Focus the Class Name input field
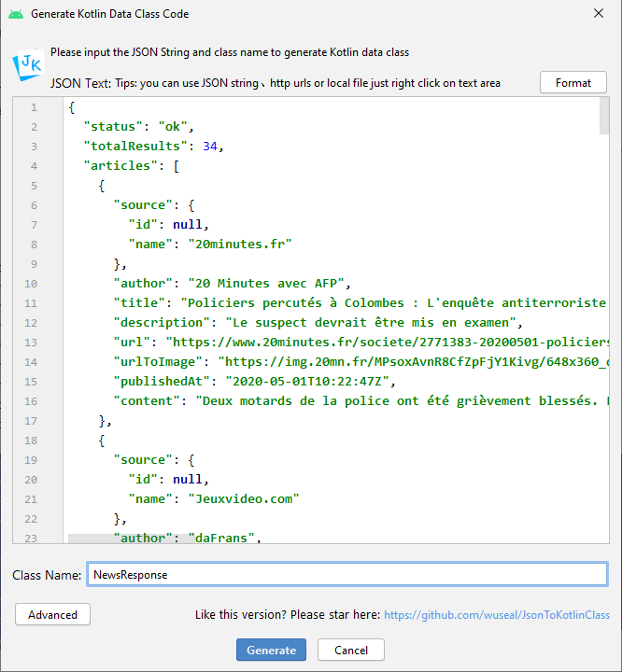This screenshot has width=622, height=672. (x=346, y=574)
